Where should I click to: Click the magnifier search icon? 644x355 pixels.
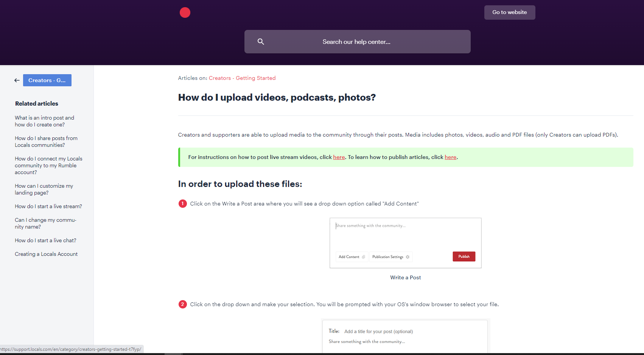(261, 42)
